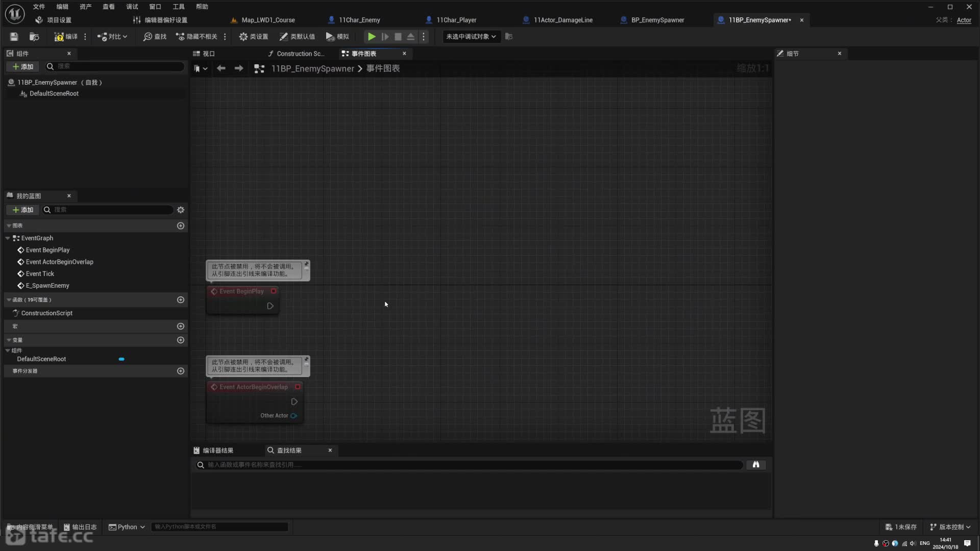Open the graph bookmarks dropdown

click(x=201, y=68)
